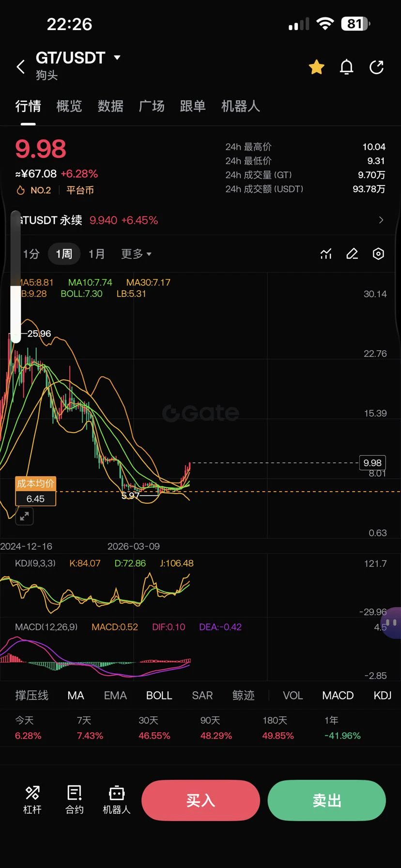
Task: Tap the cellular signal bars
Action: 299,24
